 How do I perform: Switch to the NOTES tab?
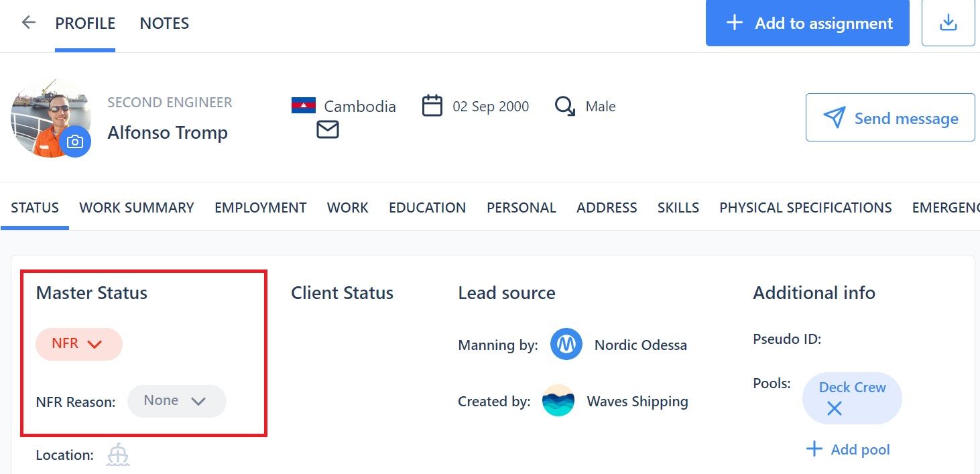(x=164, y=23)
